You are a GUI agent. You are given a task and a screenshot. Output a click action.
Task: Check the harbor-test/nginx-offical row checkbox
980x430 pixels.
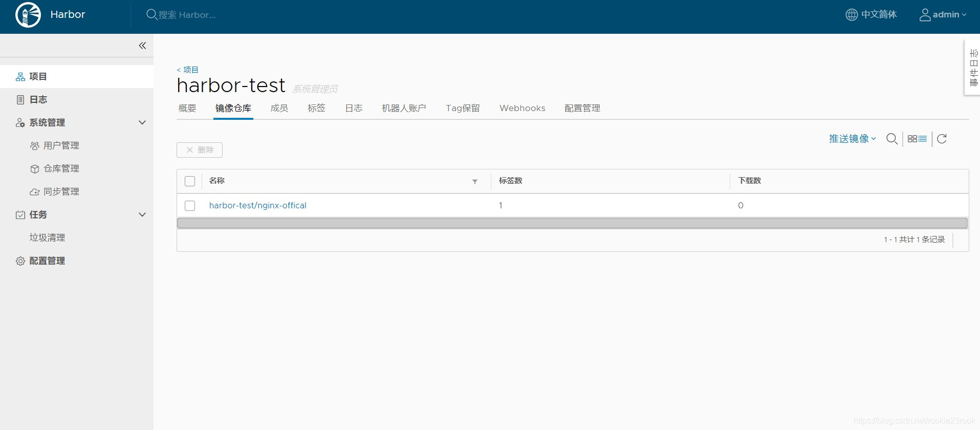[190, 206]
